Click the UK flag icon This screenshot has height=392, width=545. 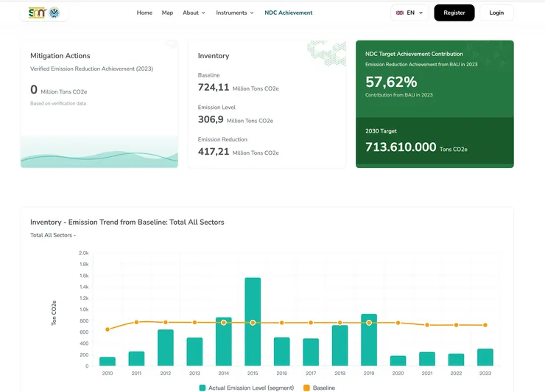pos(400,13)
